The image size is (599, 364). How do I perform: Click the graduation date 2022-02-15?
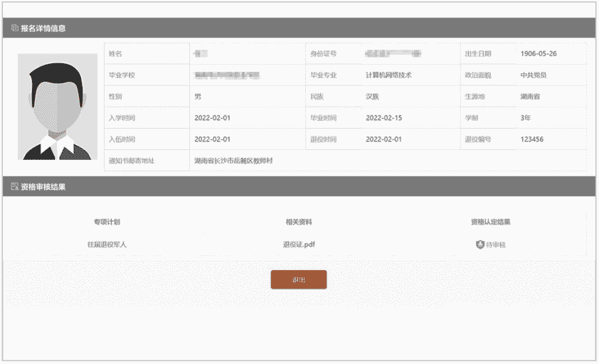383,118
